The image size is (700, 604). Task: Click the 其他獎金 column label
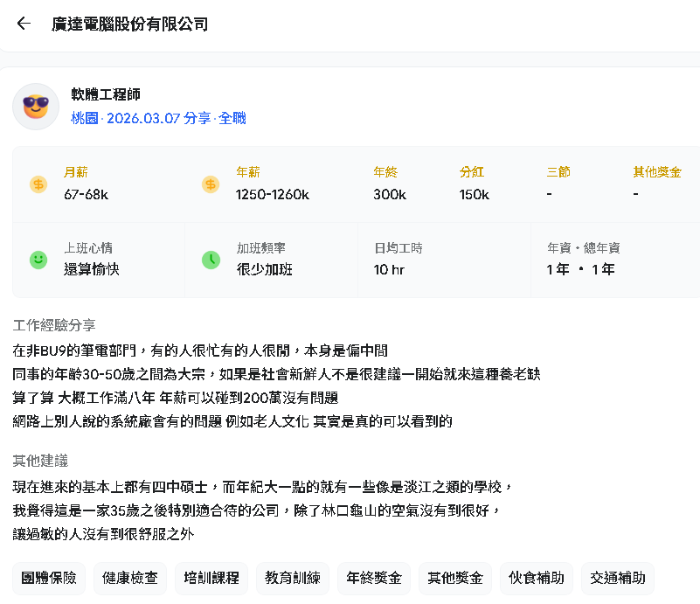point(657,172)
